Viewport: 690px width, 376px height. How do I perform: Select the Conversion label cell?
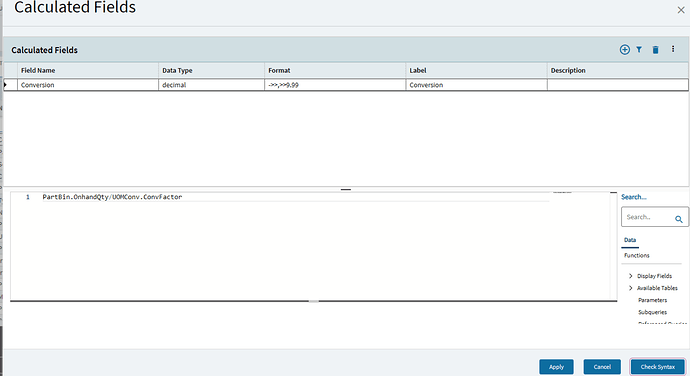click(476, 85)
